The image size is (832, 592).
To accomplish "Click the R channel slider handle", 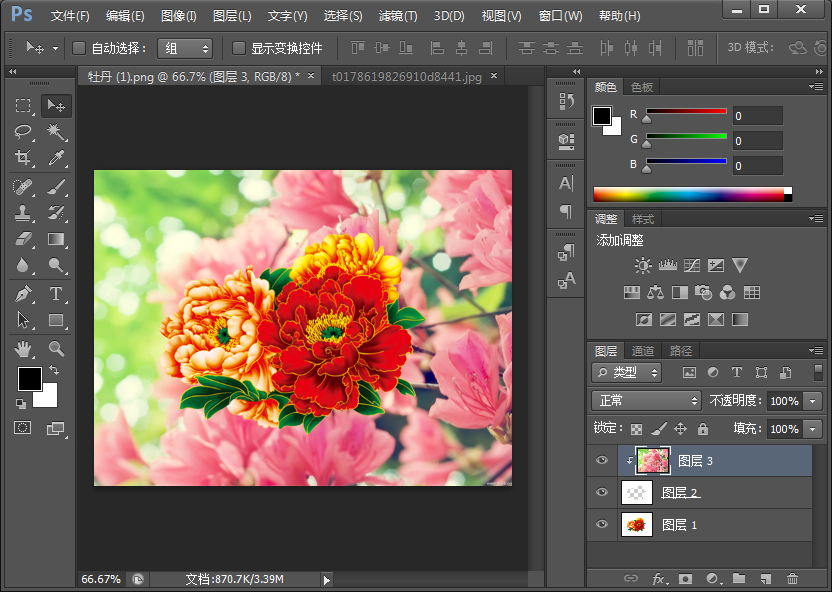I will coord(646,119).
